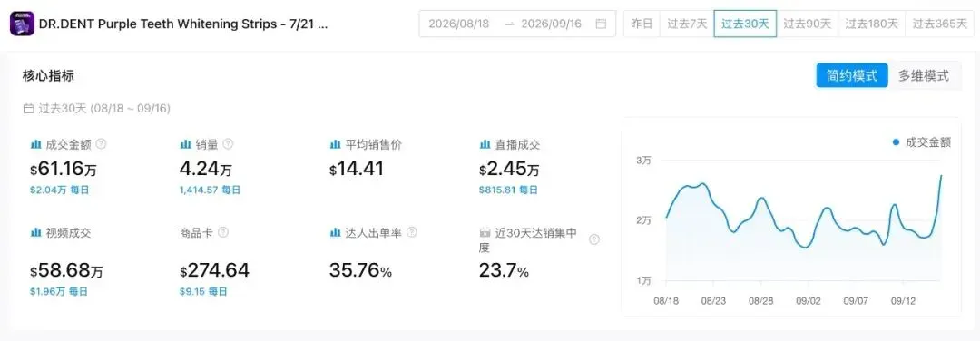
Task: Switch to 多维模式 view
Action: [x=924, y=75]
